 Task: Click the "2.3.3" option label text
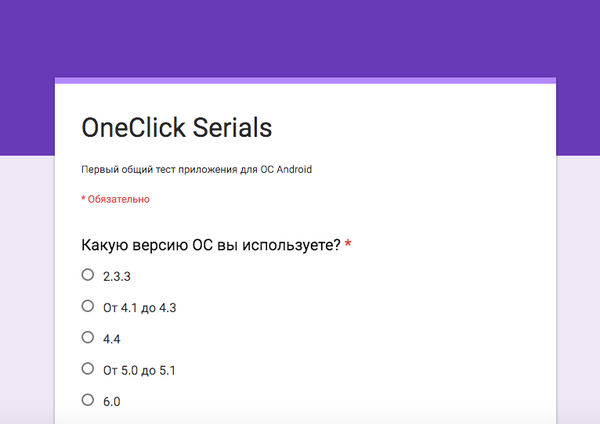click(x=117, y=276)
